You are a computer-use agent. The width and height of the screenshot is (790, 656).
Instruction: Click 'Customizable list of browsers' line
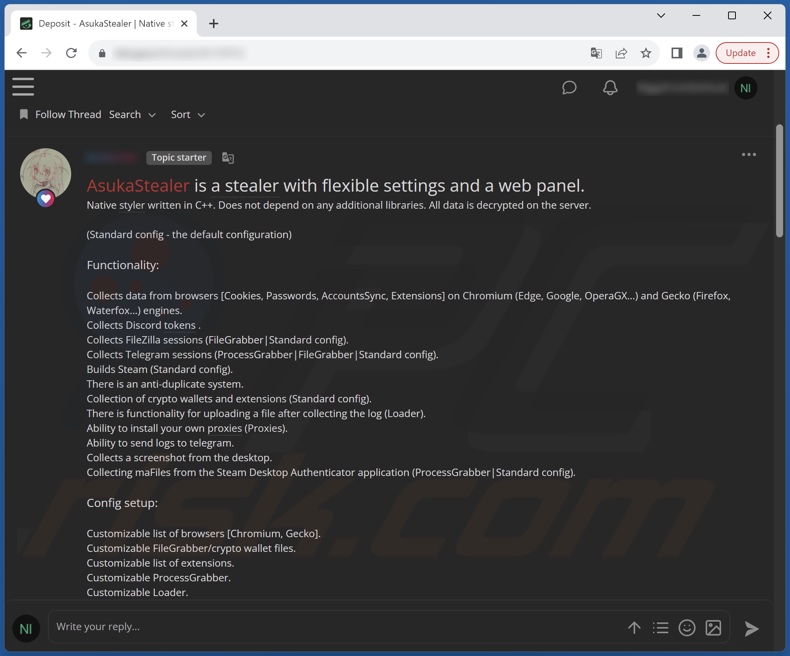point(204,534)
